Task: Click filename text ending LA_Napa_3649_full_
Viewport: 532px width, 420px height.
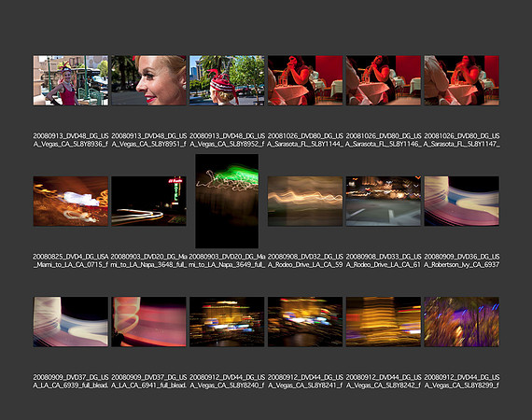Action: (x=227, y=260)
